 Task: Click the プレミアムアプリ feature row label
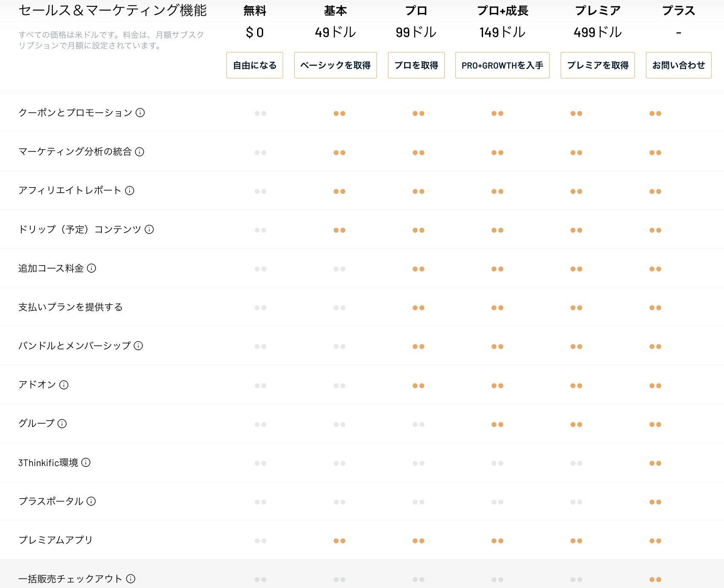[55, 540]
